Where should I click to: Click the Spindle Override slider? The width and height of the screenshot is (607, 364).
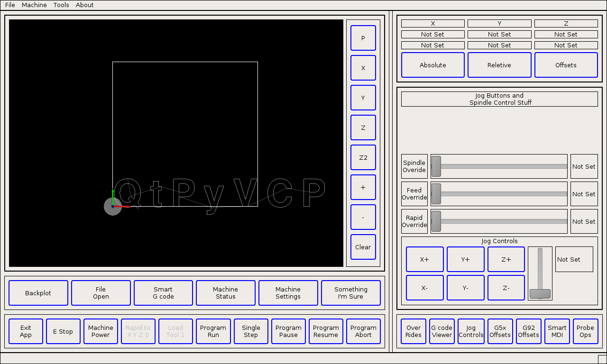click(x=499, y=166)
